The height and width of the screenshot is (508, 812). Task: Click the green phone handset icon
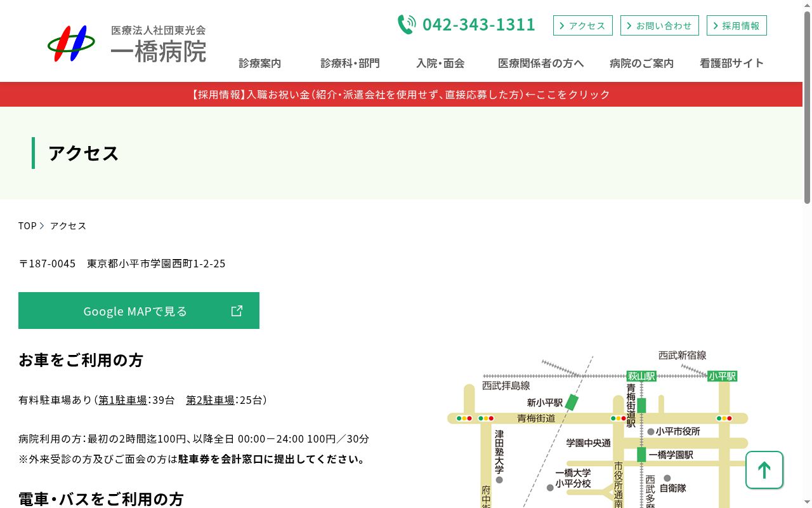click(x=407, y=25)
